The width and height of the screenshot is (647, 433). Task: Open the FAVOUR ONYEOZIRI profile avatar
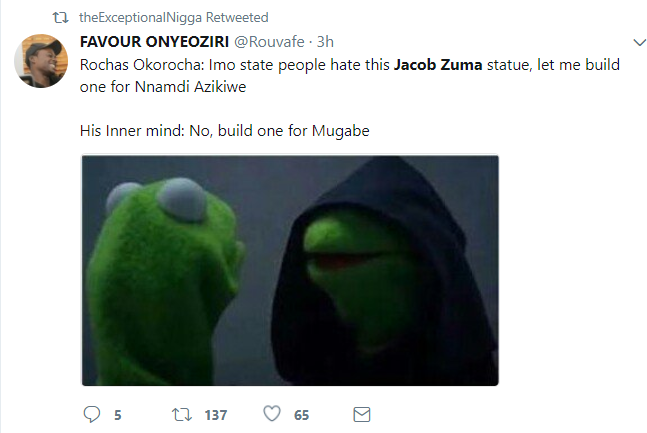[x=41, y=61]
